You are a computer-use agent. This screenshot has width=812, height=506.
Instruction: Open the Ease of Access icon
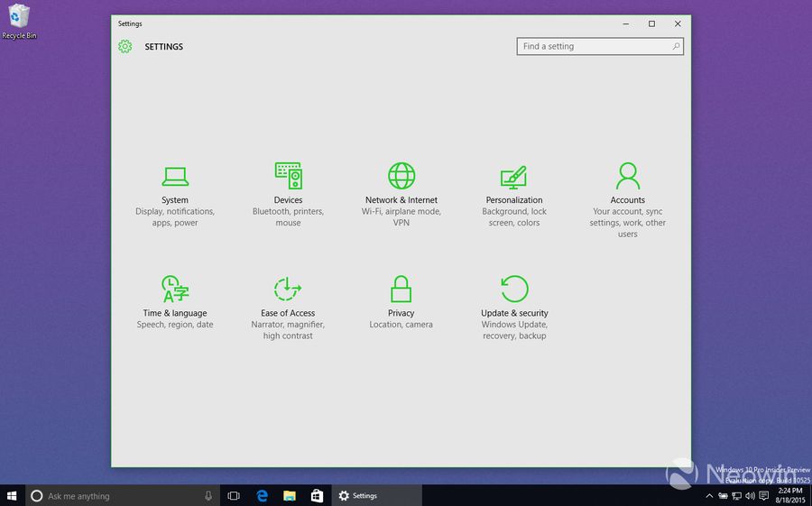click(x=288, y=289)
